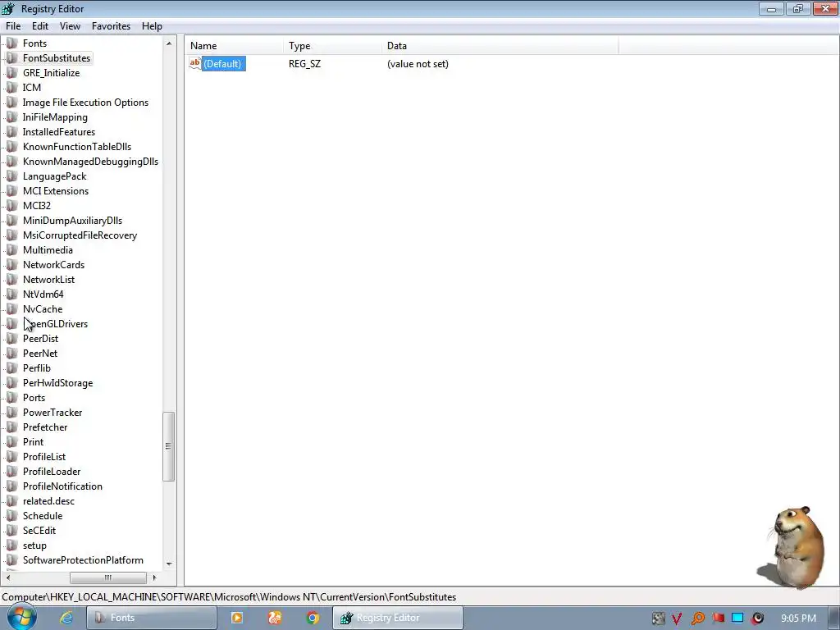Select the (Default) value entry

pyautogui.click(x=224, y=64)
